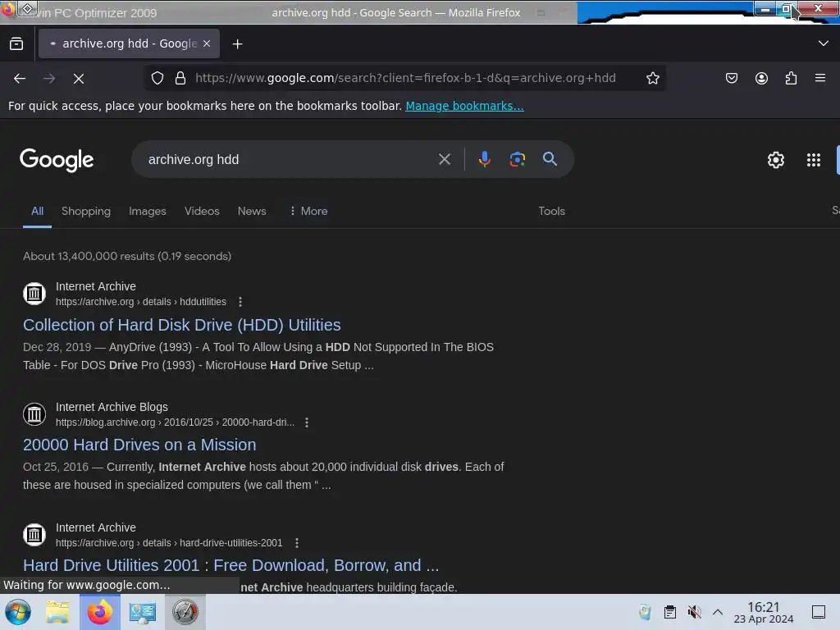Open the Google apps grid
This screenshot has height=630, width=840.
pos(813,160)
